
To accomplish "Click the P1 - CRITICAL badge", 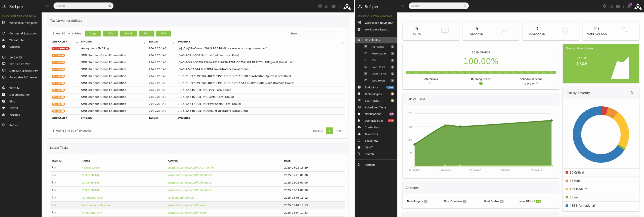I will pyautogui.click(x=61, y=48).
